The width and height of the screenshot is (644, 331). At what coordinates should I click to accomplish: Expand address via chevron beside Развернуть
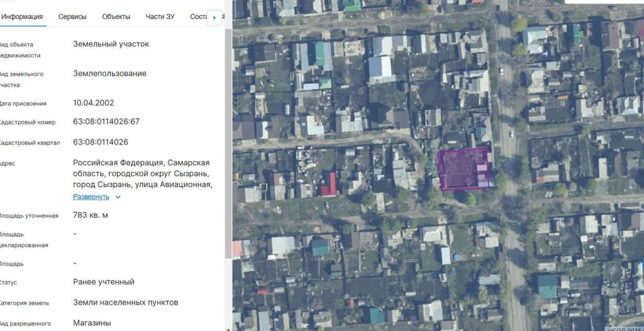point(118,197)
